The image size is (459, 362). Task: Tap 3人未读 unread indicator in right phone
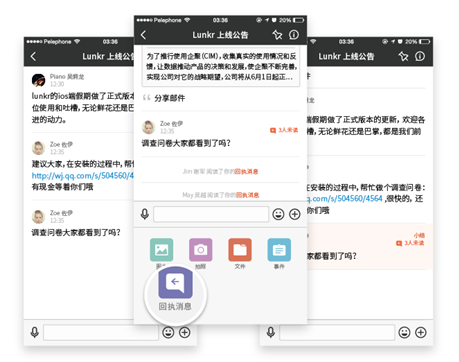(410, 243)
